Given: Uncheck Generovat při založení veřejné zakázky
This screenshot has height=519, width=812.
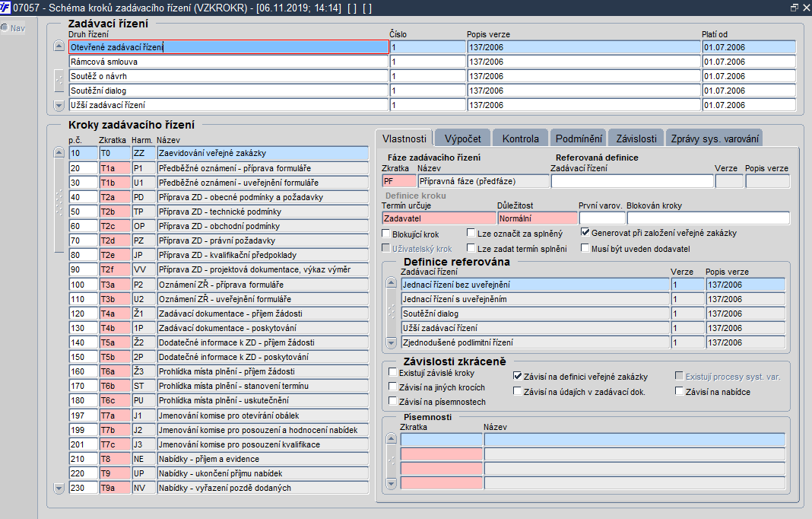Looking at the screenshot, I should tap(585, 232).
